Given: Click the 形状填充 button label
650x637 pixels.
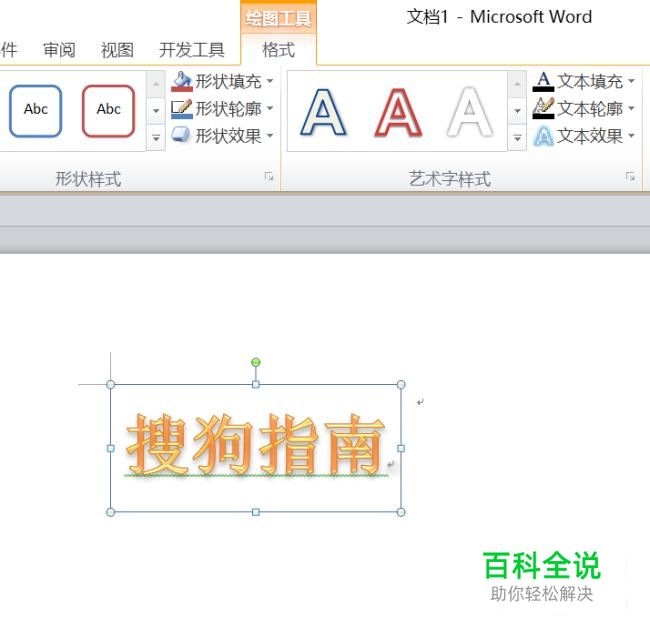Looking at the screenshot, I should pyautogui.click(x=228, y=81).
